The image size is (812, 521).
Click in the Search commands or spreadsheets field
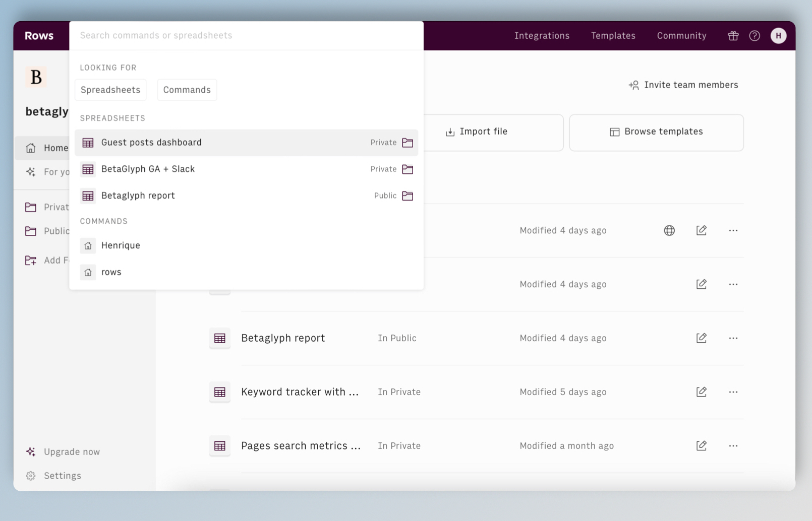[x=246, y=35]
